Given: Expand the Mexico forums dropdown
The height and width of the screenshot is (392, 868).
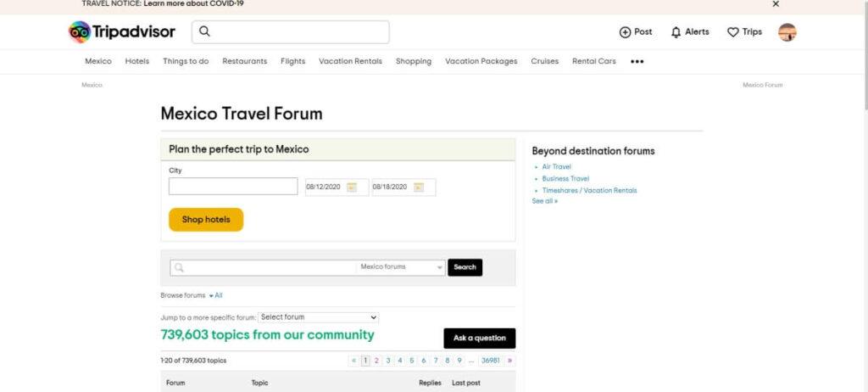Looking at the screenshot, I should coord(401,267).
